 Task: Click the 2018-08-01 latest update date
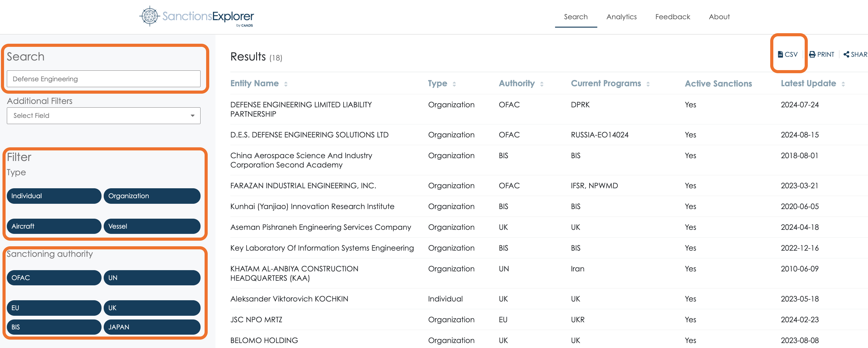[x=800, y=155]
